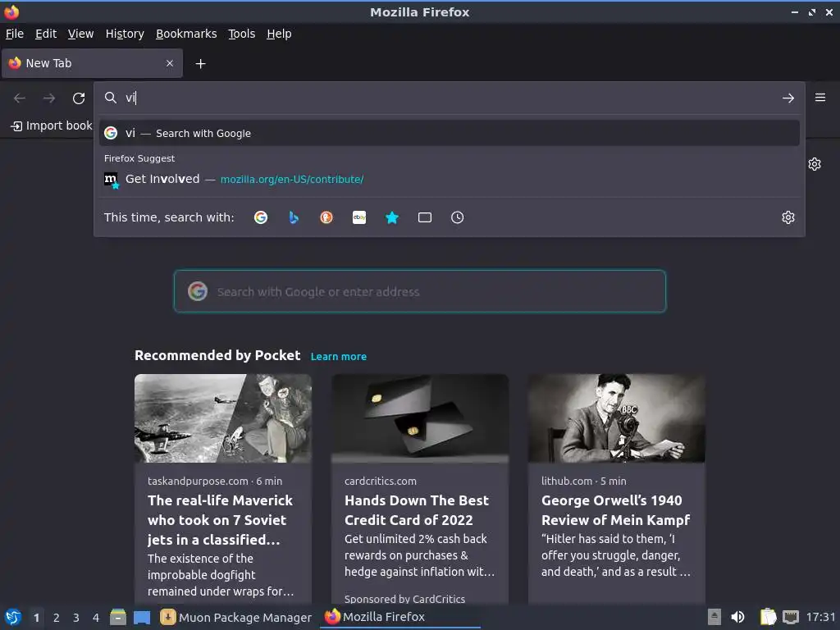Open the Help menu
Viewport: 840px width, 630px height.
(x=279, y=34)
